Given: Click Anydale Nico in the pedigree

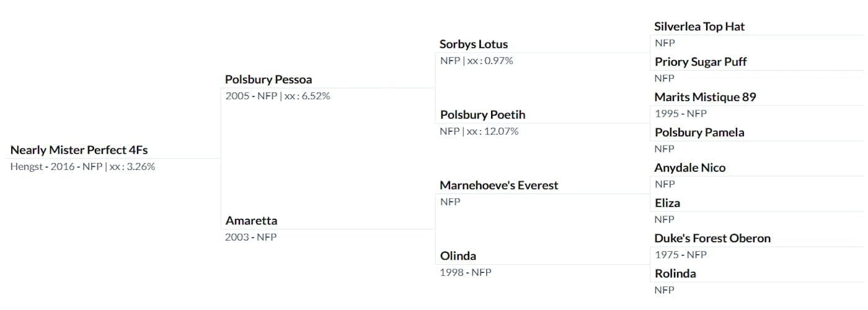Looking at the screenshot, I should point(689,168).
